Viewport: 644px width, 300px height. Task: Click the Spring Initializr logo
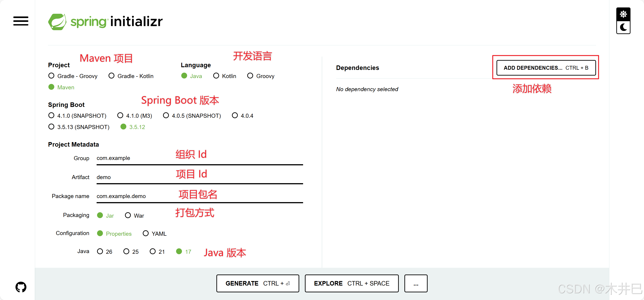[105, 21]
